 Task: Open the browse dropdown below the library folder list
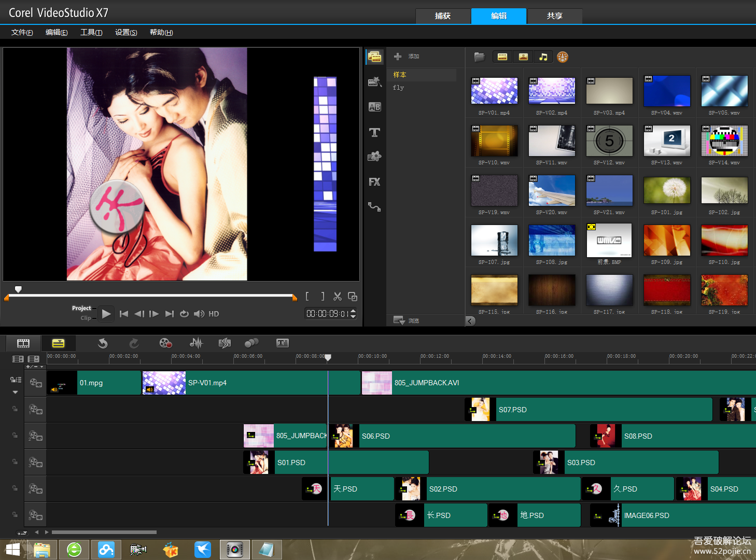(399, 320)
